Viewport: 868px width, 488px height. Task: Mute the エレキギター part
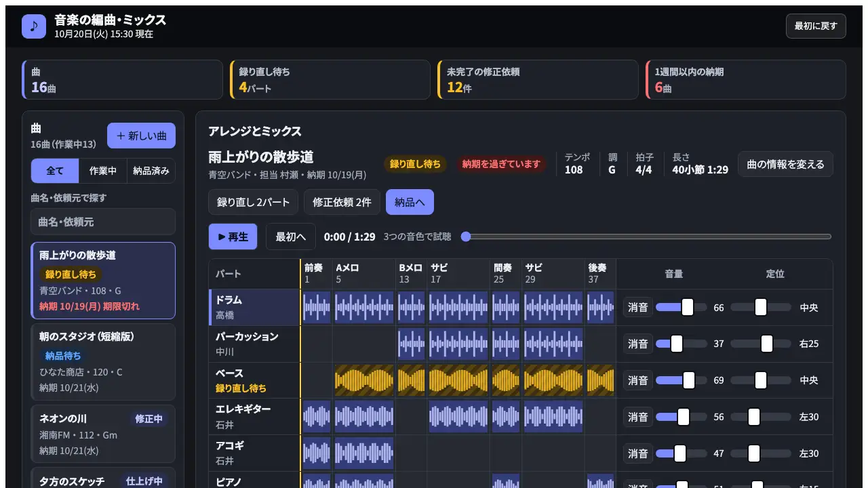point(638,417)
